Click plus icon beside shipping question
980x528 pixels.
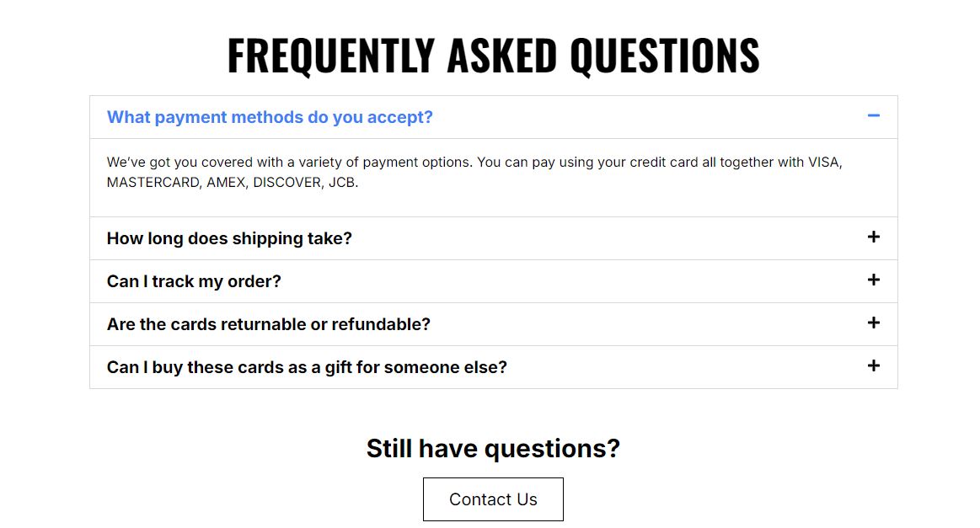(873, 237)
